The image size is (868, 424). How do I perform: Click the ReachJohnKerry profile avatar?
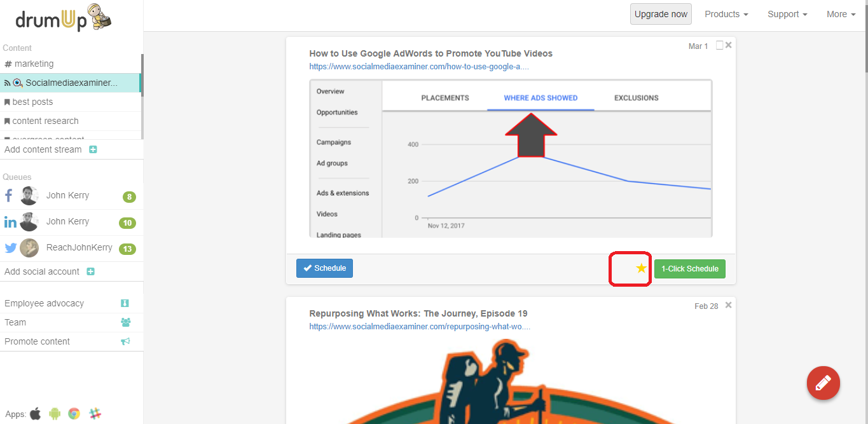(29, 248)
